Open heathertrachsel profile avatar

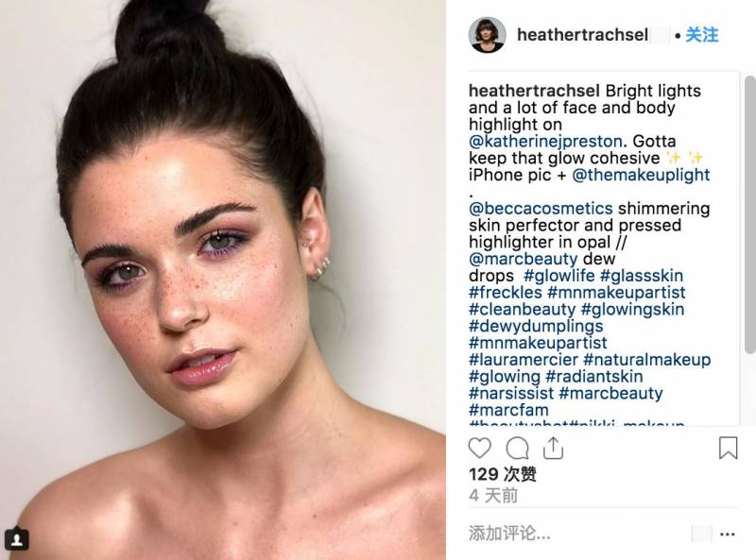(x=487, y=35)
